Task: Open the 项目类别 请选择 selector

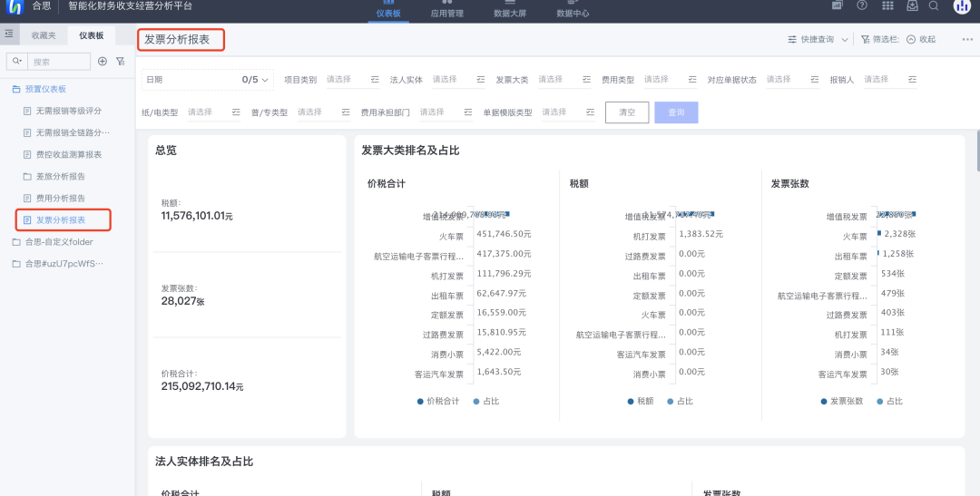Action: point(353,79)
